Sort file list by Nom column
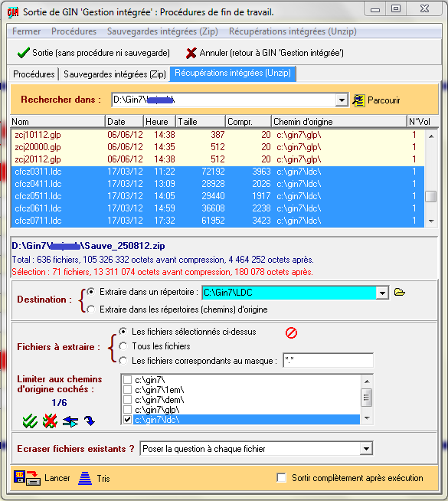Viewport: 448px width, 501px height. click(57, 122)
